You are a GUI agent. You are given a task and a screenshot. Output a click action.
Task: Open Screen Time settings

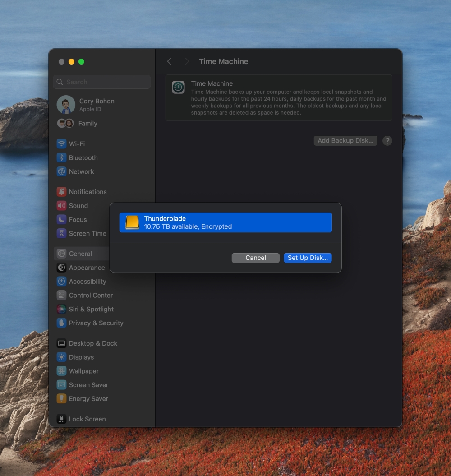click(87, 233)
